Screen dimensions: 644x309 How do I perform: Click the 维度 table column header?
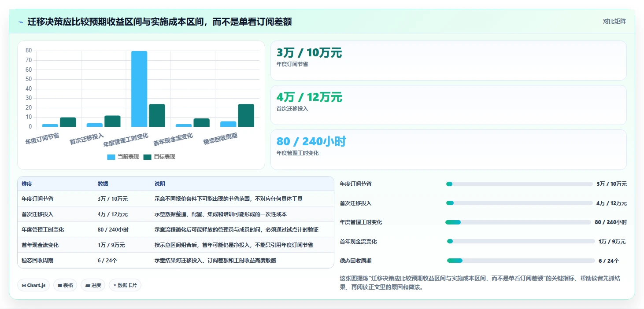click(x=27, y=184)
